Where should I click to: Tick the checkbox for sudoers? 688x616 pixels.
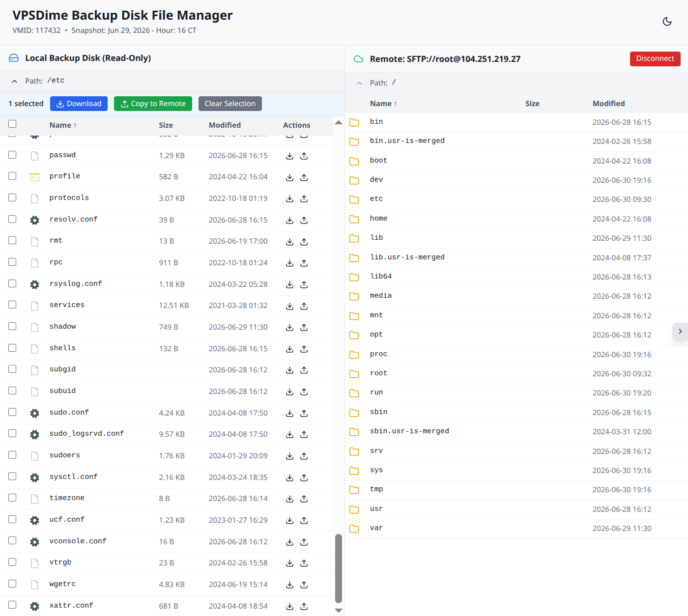pyautogui.click(x=12, y=455)
